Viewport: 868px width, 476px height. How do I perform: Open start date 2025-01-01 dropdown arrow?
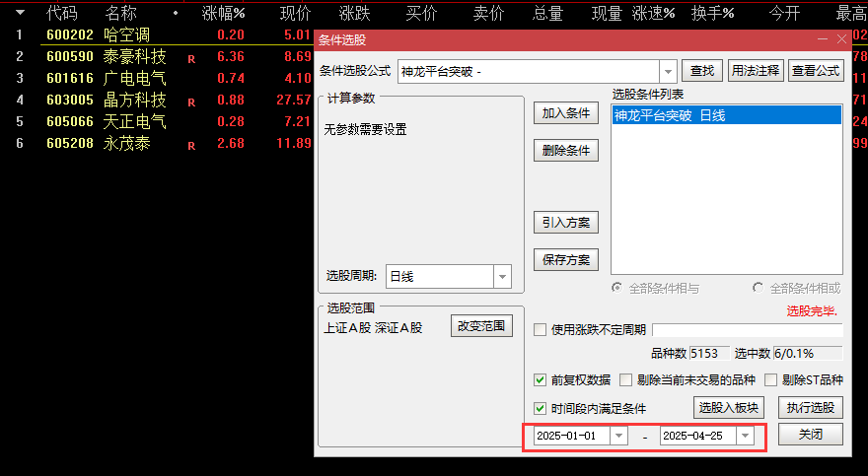point(618,436)
